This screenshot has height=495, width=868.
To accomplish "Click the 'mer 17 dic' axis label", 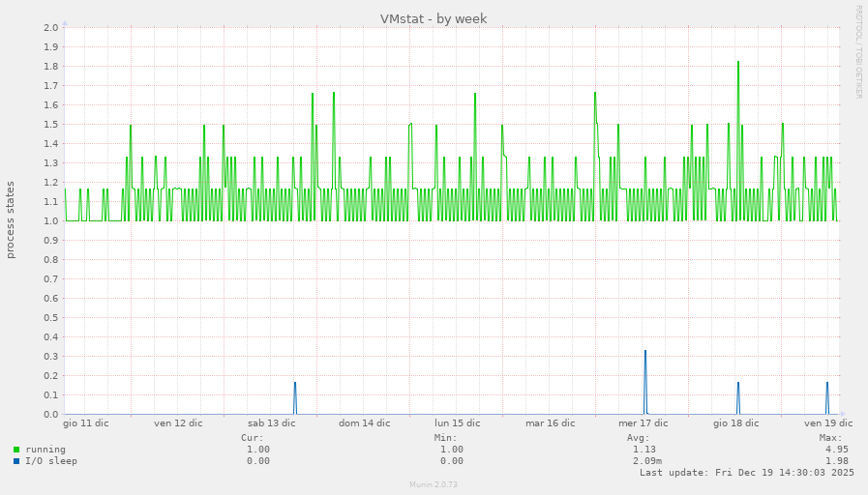I will pyautogui.click(x=644, y=423).
